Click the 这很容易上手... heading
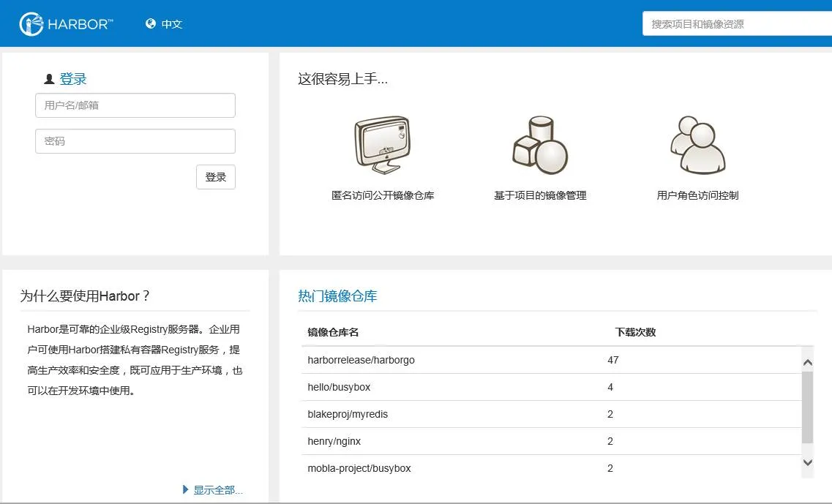The width and height of the screenshot is (832, 504). (x=342, y=79)
